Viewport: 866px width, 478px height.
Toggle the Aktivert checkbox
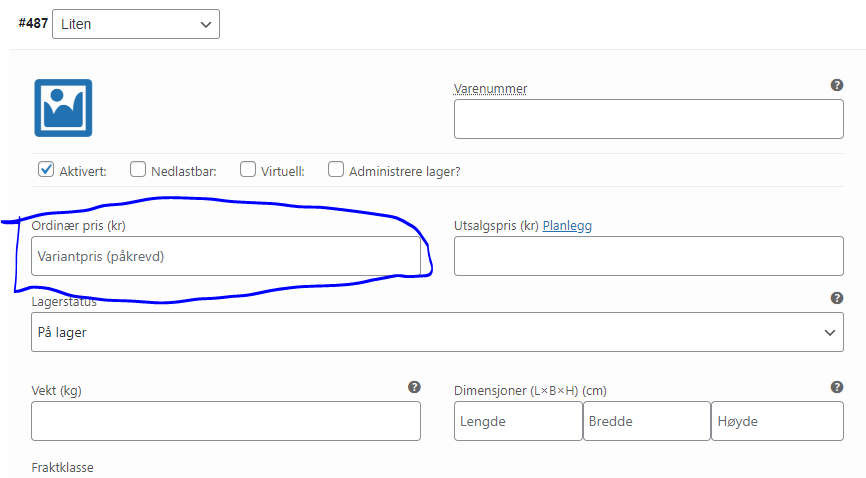[46, 170]
